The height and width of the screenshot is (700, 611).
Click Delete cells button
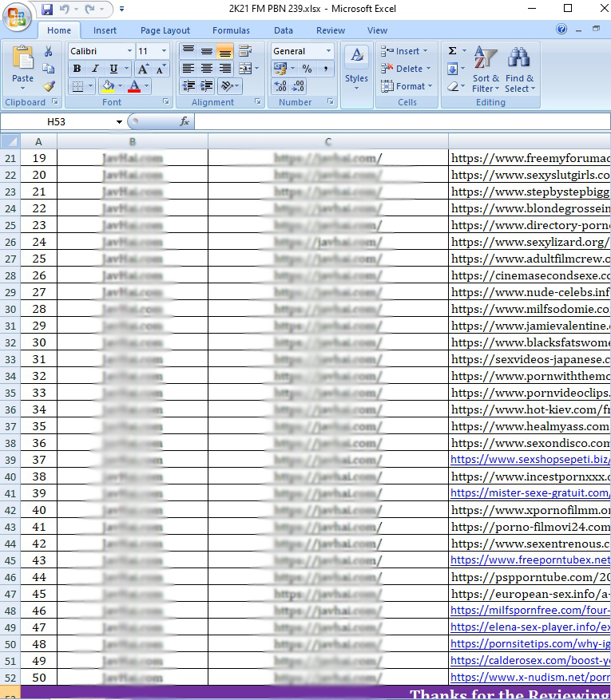click(x=406, y=69)
